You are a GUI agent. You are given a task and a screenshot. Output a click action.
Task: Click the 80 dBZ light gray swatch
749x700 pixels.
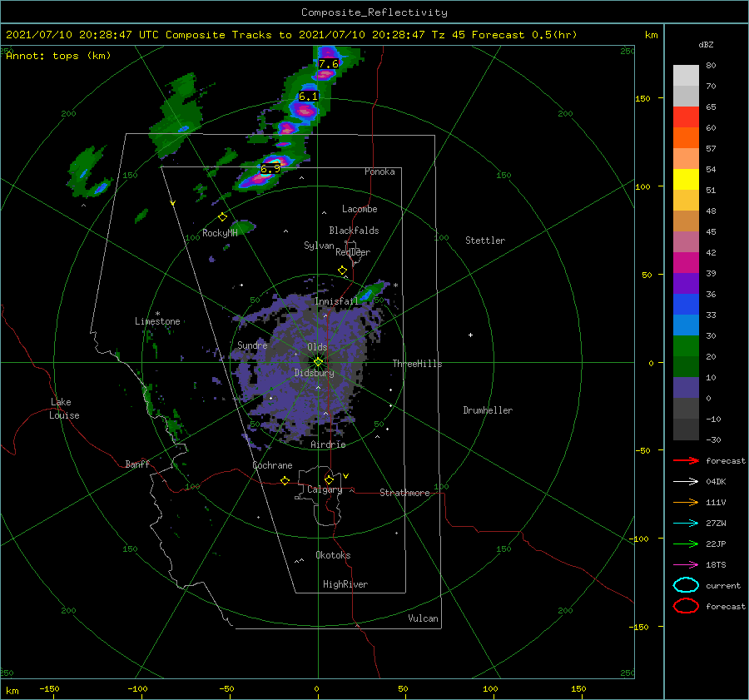click(x=686, y=75)
